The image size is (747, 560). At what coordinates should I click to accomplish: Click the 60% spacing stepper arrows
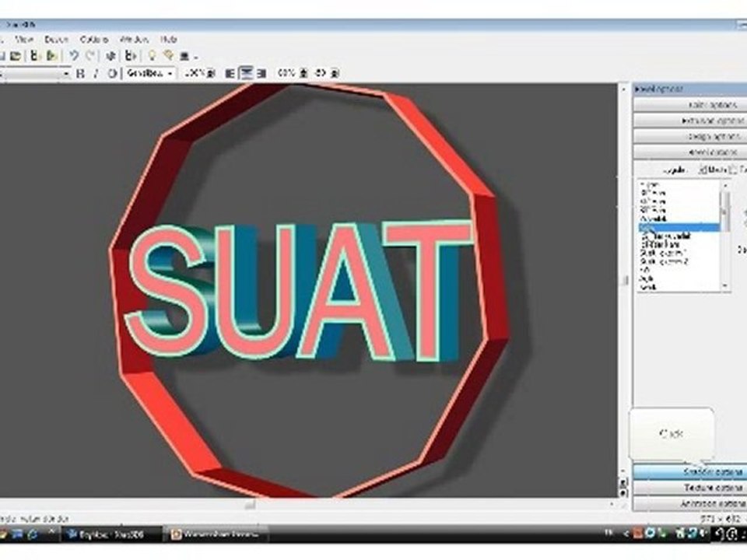(x=304, y=73)
